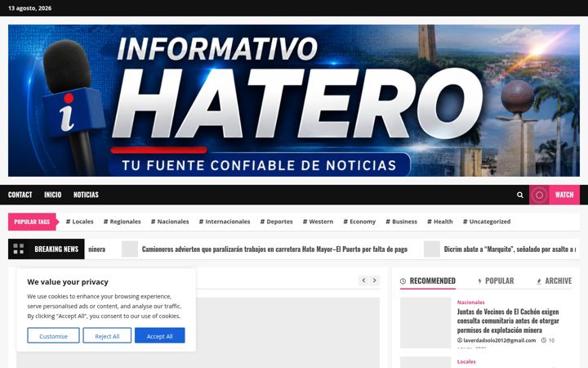Click the clock icon on Recommended tab
Viewport: 588px width, 368px height.
pyautogui.click(x=403, y=281)
